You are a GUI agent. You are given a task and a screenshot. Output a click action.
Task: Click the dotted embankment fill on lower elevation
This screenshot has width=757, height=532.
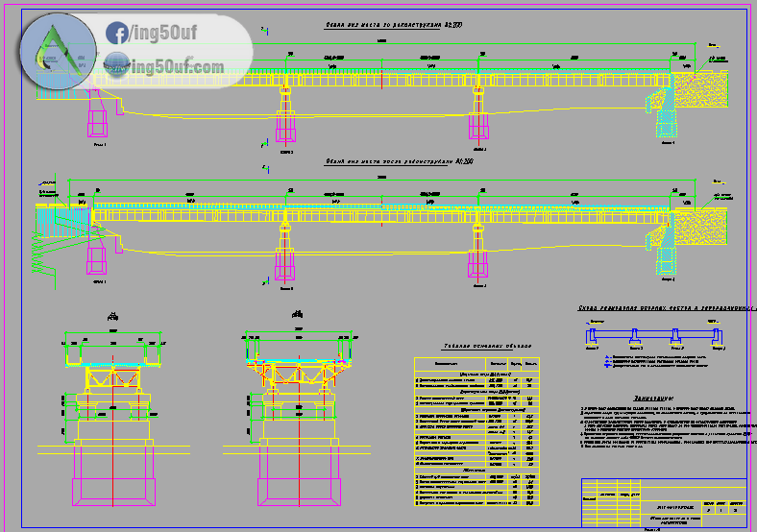point(700,227)
